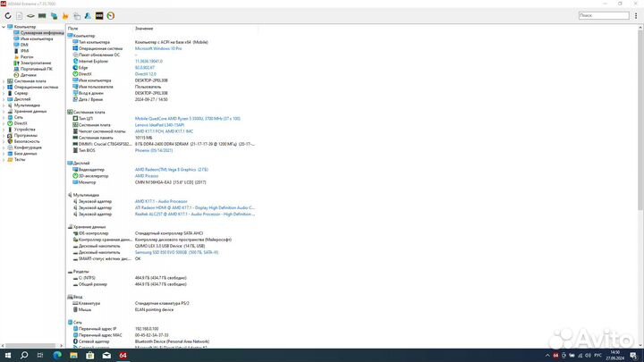Expand the Хранение данных tree node

[4, 111]
